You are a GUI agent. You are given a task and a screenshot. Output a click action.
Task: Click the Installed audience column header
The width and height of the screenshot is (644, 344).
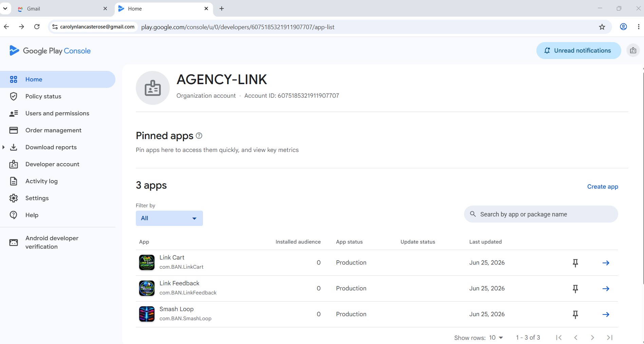[x=298, y=242]
